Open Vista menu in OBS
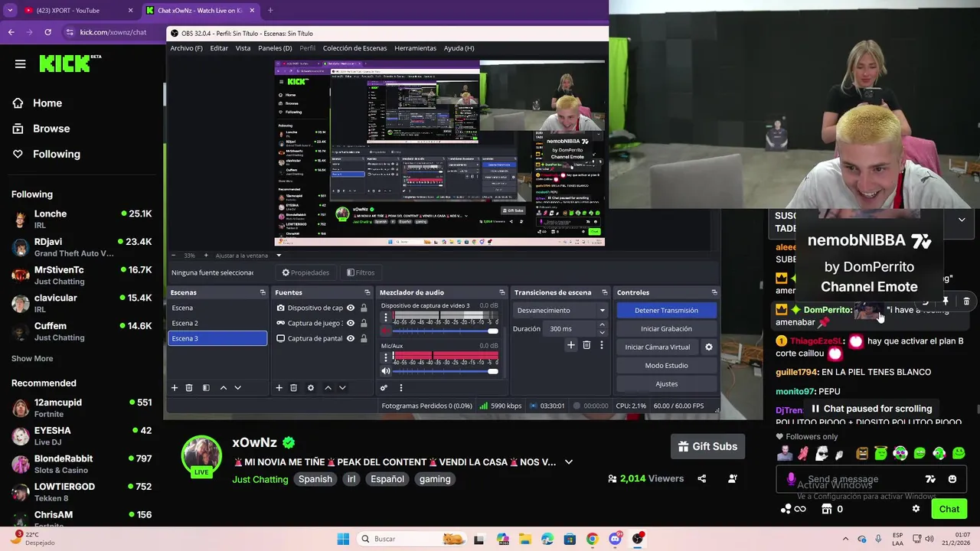Viewport: 980px width, 551px height. tap(243, 48)
